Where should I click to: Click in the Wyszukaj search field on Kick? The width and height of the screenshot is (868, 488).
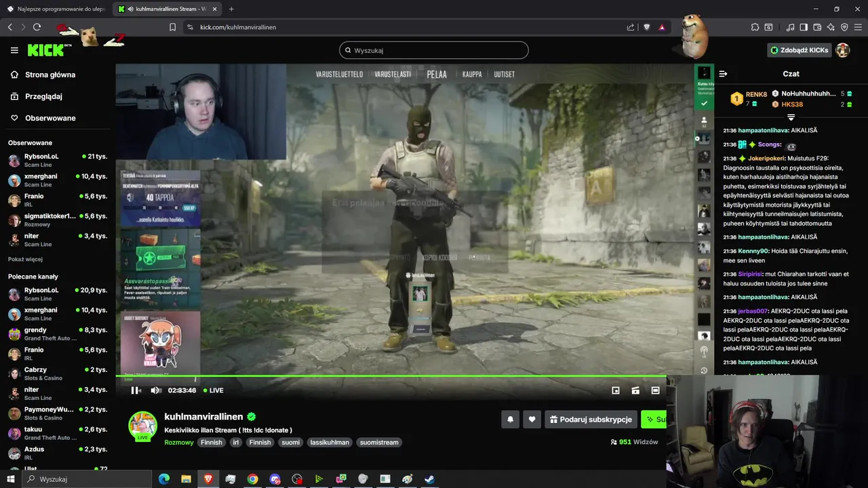(434, 50)
